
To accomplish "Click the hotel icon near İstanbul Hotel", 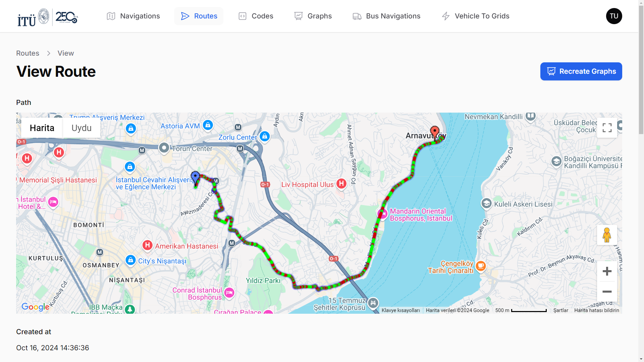I will [x=53, y=202].
